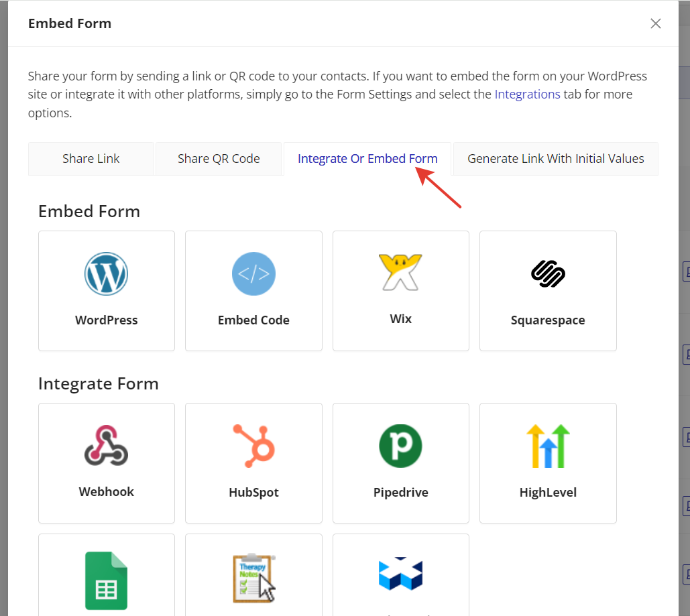
Task: Select the Integrate Or Embed Form tab
Action: 367,159
